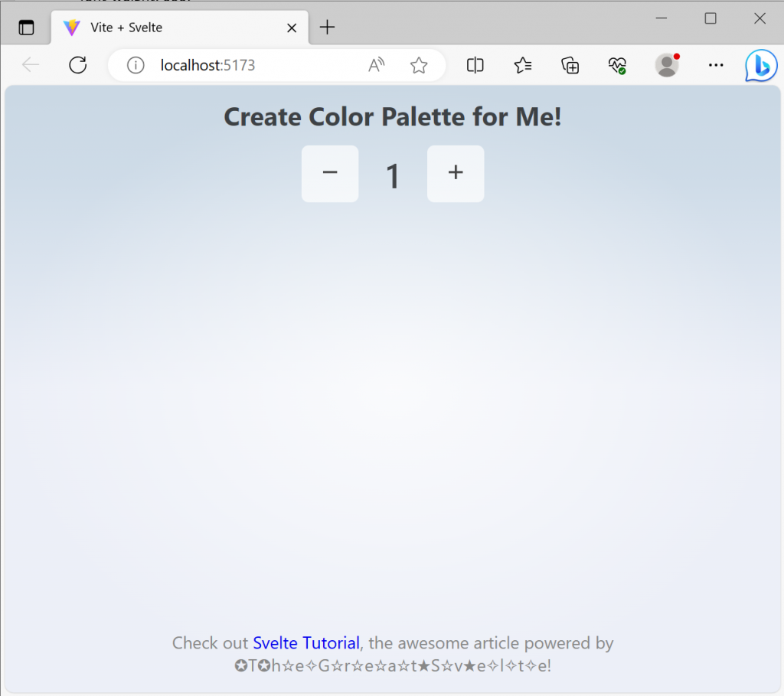
Task: Click the back navigation arrow
Action: pos(31,65)
